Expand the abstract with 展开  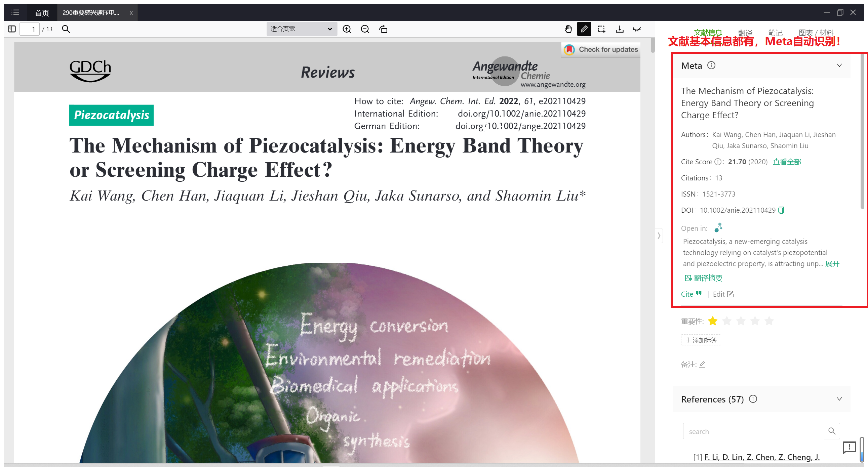pos(832,264)
